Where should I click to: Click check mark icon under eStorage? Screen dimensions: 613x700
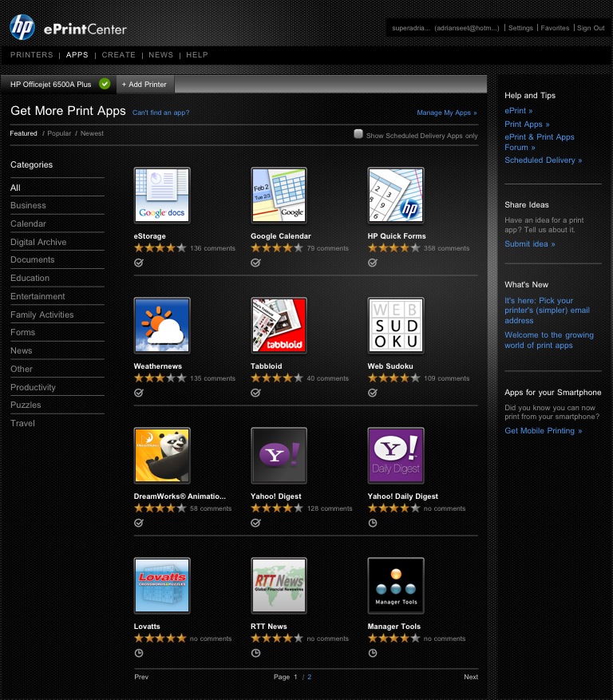[139, 263]
